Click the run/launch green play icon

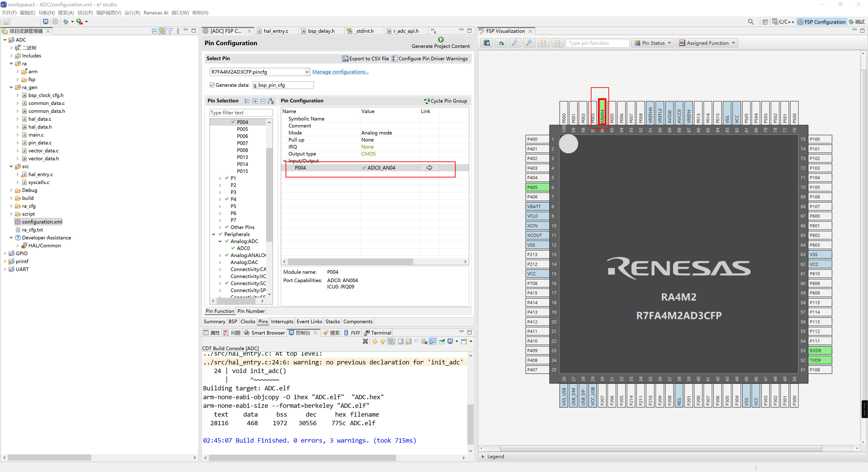coord(80,21)
